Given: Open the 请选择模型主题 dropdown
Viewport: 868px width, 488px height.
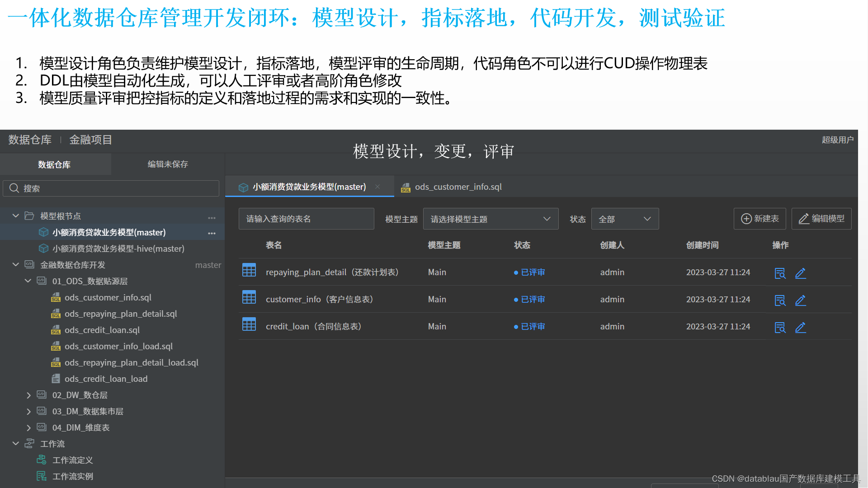Looking at the screenshot, I should 491,219.
